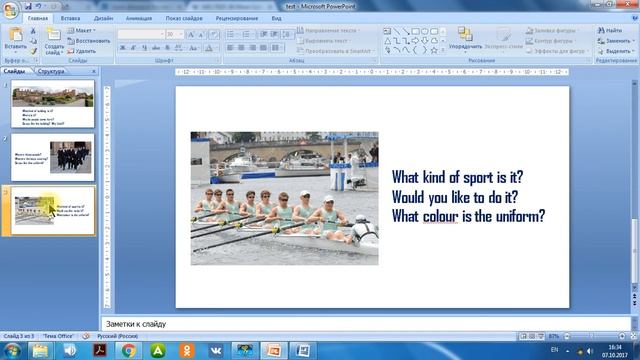
Task: Click Восстановить (Reset) slide button
Action: (89, 41)
